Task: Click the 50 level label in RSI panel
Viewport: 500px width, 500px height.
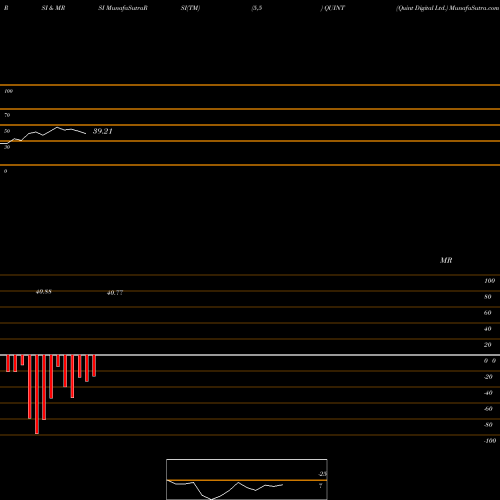Action: pos(7,131)
